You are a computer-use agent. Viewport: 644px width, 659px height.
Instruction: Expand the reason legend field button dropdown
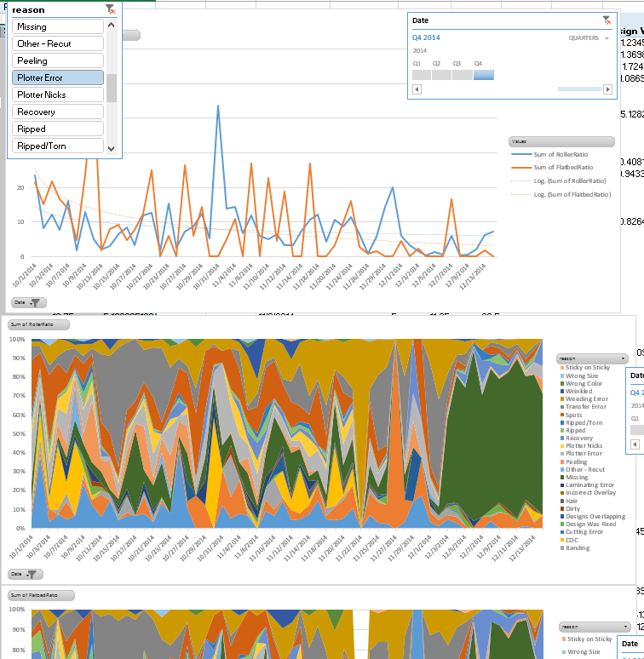[591, 358]
